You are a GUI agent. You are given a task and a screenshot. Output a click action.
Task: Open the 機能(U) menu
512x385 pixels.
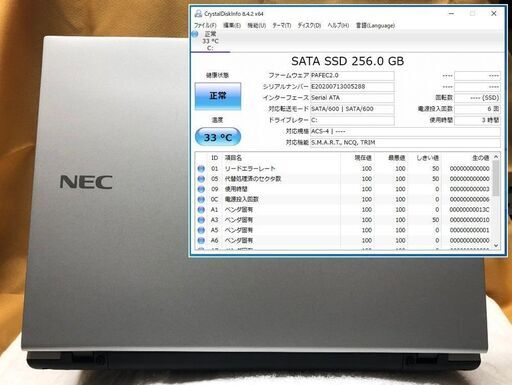tap(257, 25)
